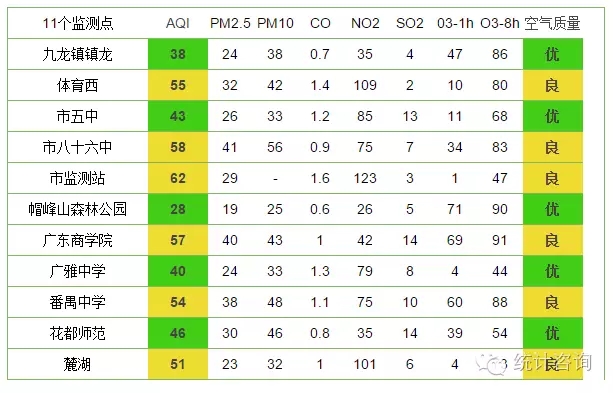This screenshot has height=393, width=613.
Task: Select the 市监测站 station name
Action: point(77,178)
